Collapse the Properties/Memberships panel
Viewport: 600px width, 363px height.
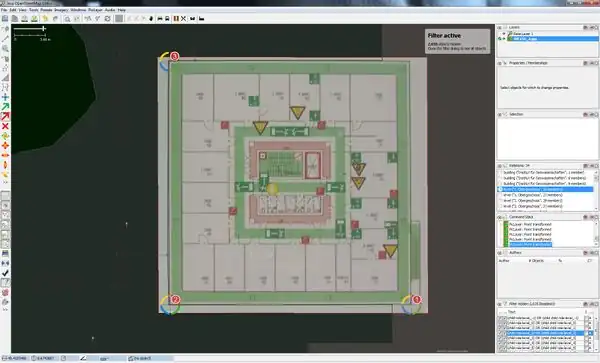[500, 63]
